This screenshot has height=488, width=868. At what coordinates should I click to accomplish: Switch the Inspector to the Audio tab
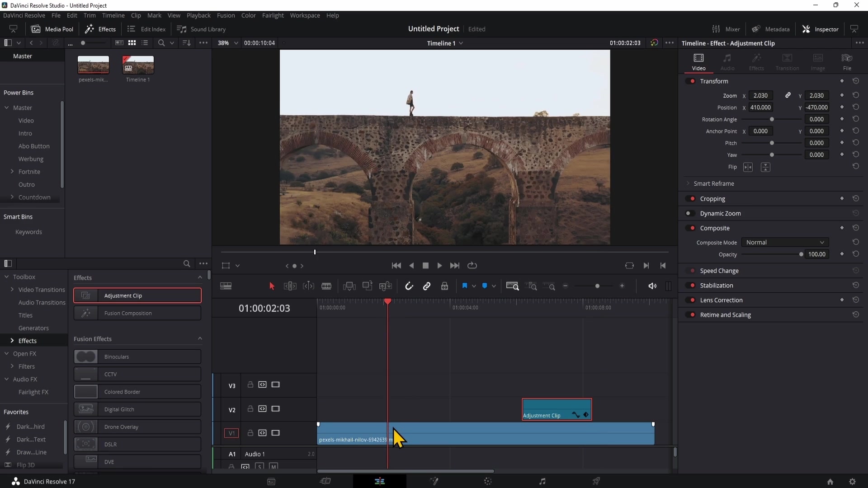click(728, 62)
